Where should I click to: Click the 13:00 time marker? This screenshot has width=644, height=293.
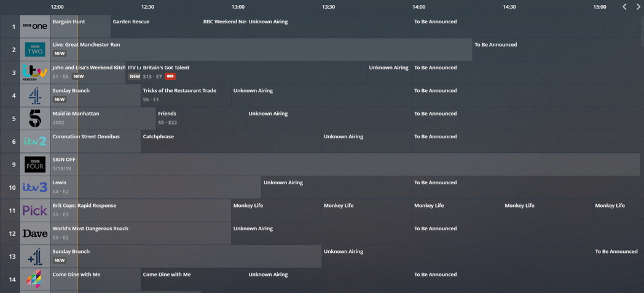(x=238, y=7)
